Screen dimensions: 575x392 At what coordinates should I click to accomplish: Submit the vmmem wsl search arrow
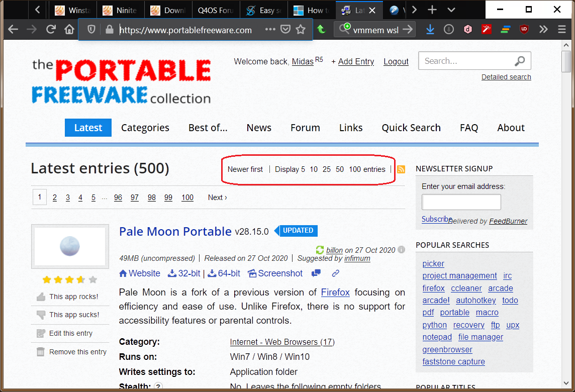[x=408, y=29]
